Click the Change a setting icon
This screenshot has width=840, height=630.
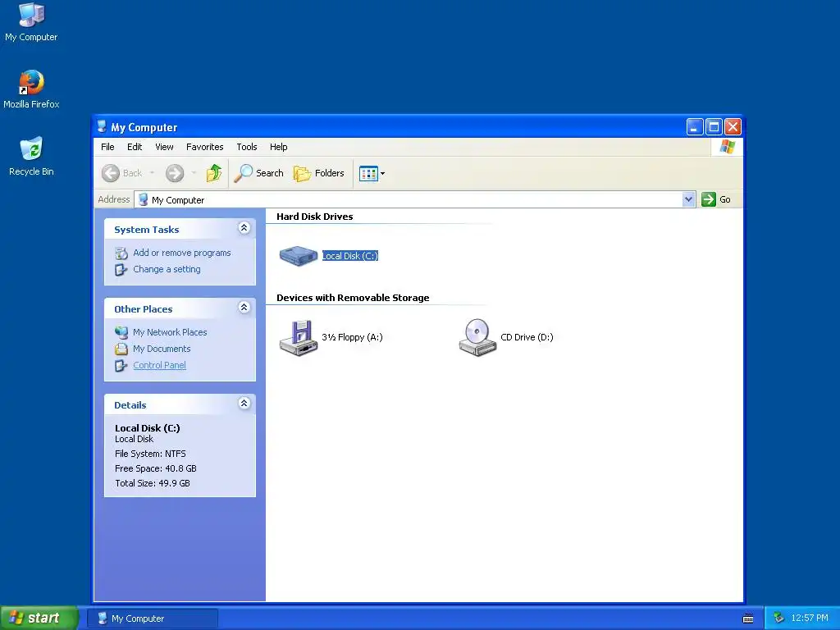[x=121, y=269]
